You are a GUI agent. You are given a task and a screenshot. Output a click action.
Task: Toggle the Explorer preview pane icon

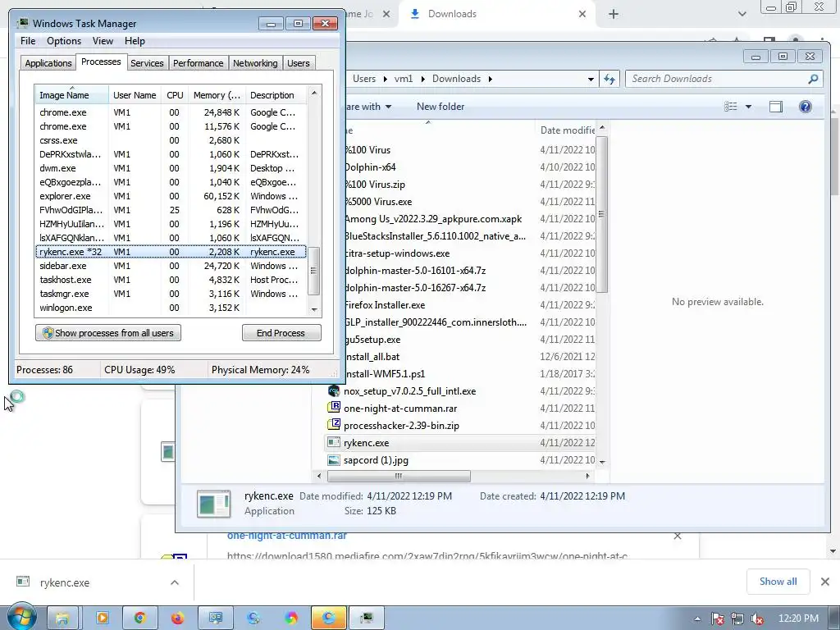pos(775,107)
